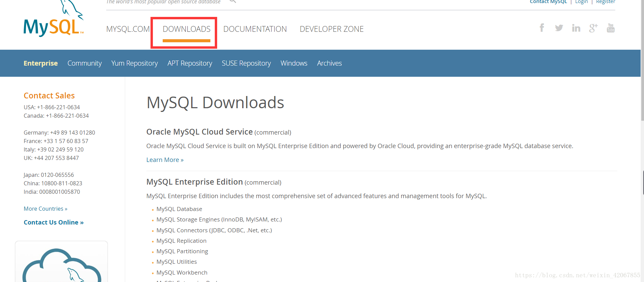Click the UK sales phone number
Screen dimensions: 644x282
(x=56, y=158)
